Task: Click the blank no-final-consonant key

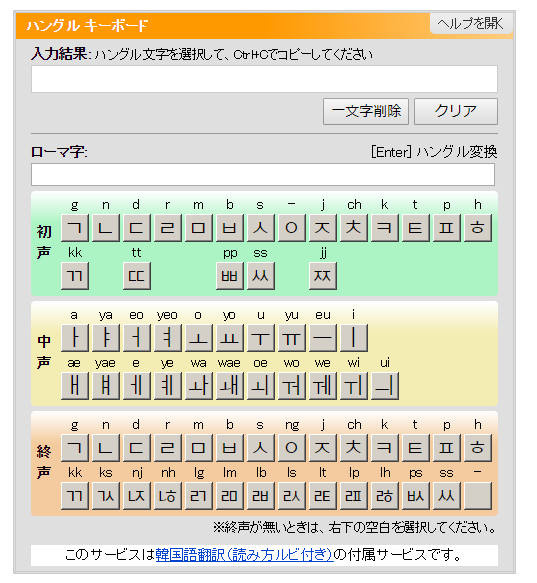Action: tap(478, 496)
